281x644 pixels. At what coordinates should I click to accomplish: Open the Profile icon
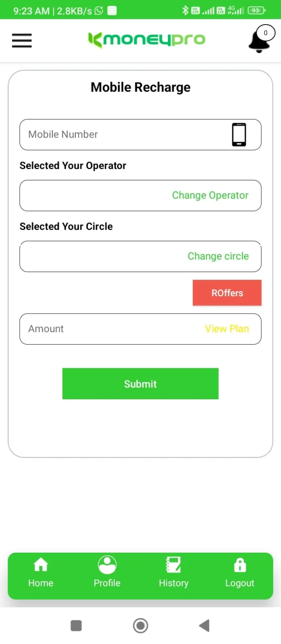pyautogui.click(x=107, y=565)
